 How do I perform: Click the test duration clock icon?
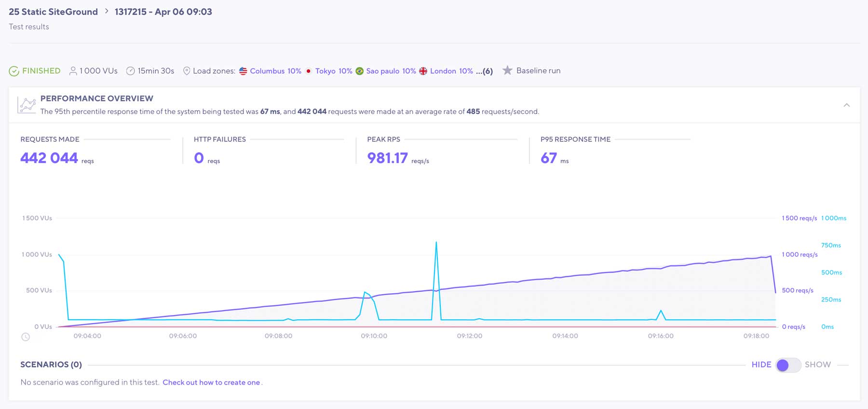coord(130,71)
